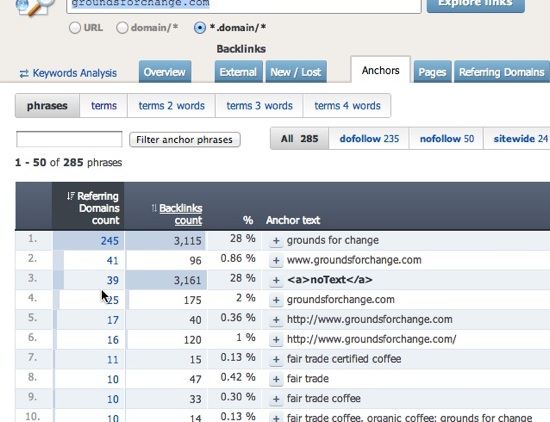Sort by Referring Domains count header
Viewport: 550px width, 422px height.
point(98,208)
